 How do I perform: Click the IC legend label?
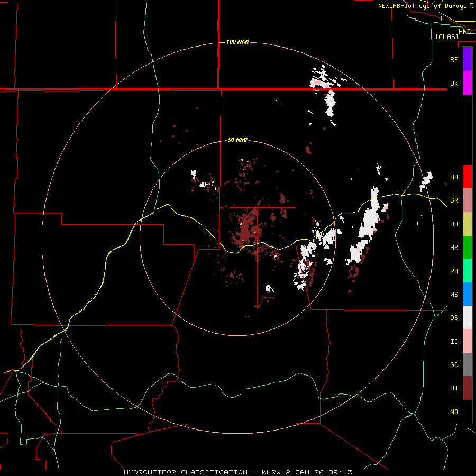[x=454, y=342]
